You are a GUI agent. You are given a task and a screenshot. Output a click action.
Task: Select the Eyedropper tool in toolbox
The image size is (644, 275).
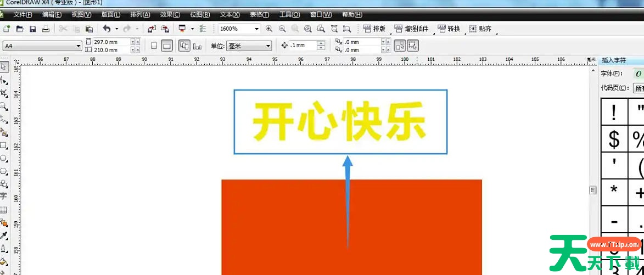tap(4, 236)
